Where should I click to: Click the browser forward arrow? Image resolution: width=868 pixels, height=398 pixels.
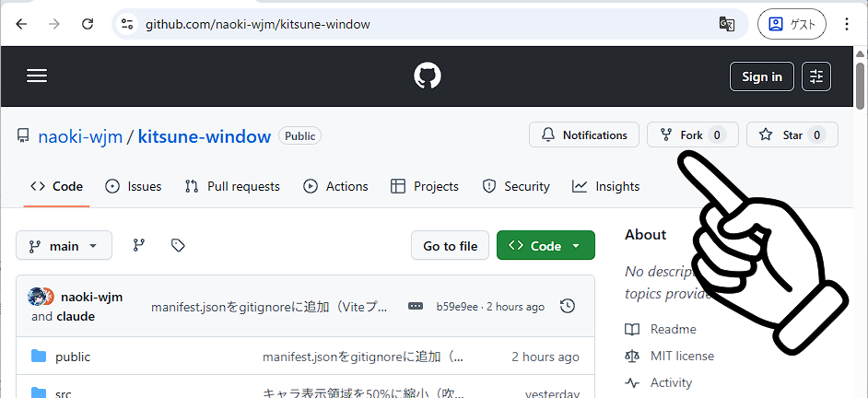54,24
